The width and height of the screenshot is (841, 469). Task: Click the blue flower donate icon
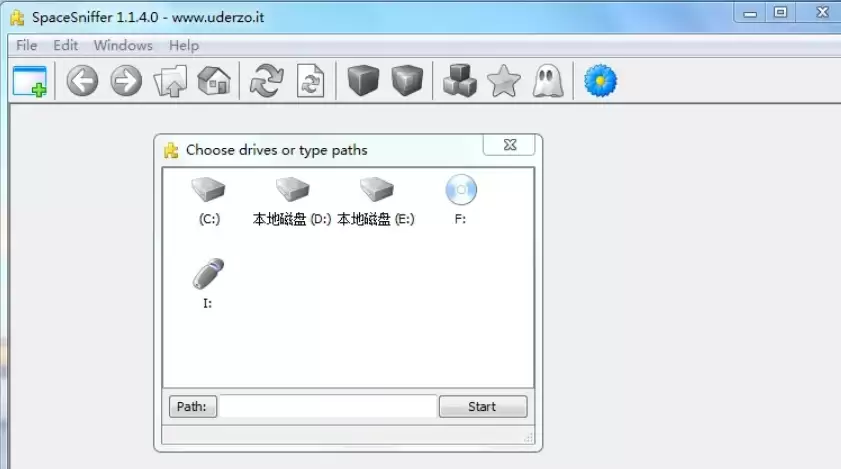pos(600,81)
